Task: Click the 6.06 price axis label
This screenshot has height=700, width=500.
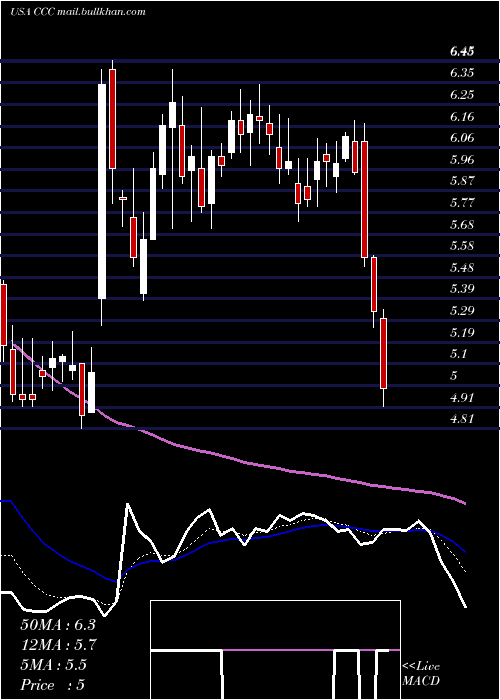Action: (462, 138)
